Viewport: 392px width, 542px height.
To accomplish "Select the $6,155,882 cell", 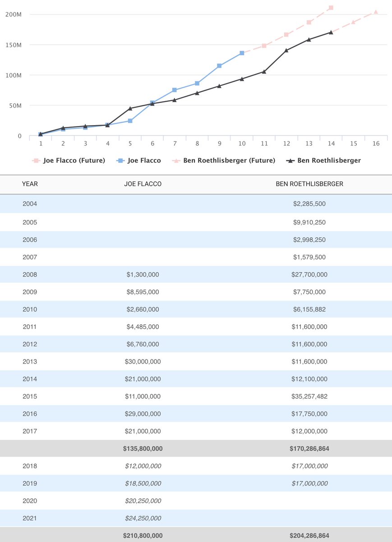I will (309, 309).
